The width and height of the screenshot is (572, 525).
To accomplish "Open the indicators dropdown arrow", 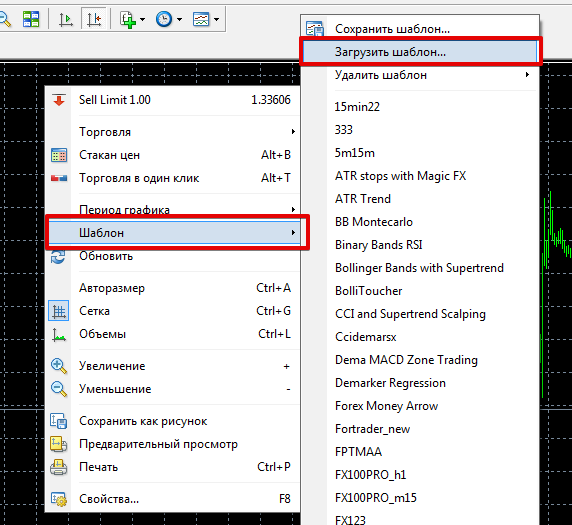I will pos(143,19).
